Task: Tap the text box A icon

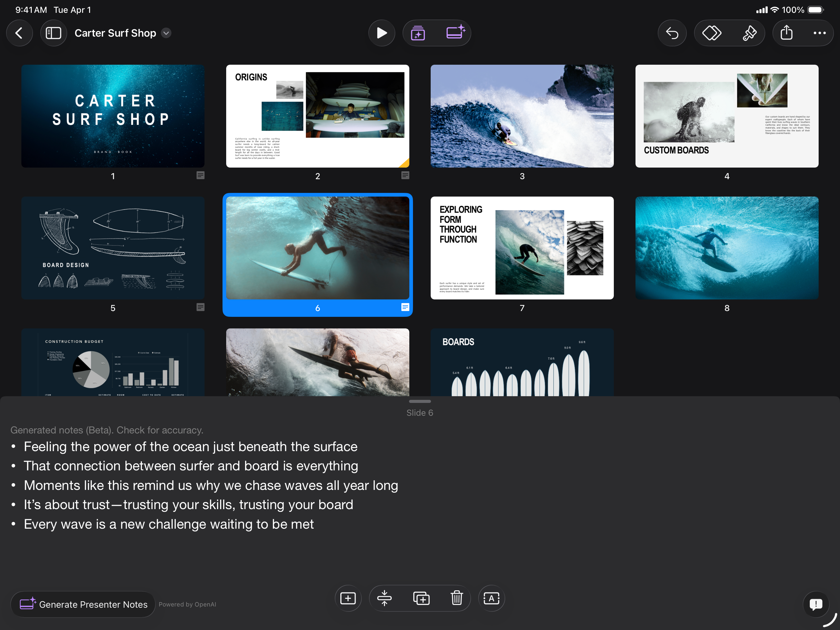Action: tap(491, 598)
